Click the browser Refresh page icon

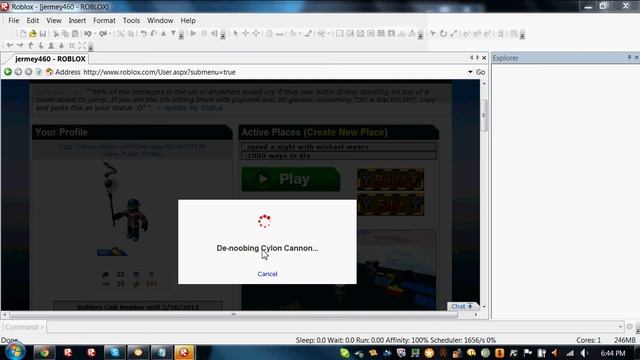(39, 72)
